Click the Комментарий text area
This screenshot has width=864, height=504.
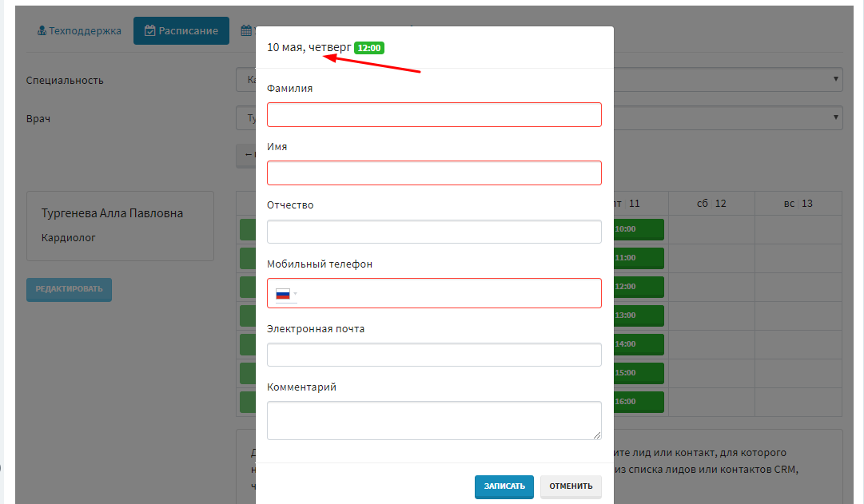434,420
